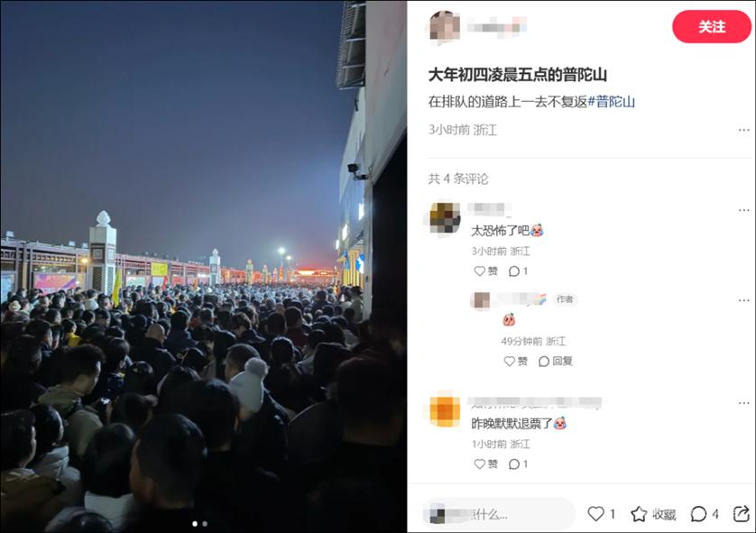Reply to author's comment via 回复
This screenshot has height=533, width=756.
click(x=556, y=362)
